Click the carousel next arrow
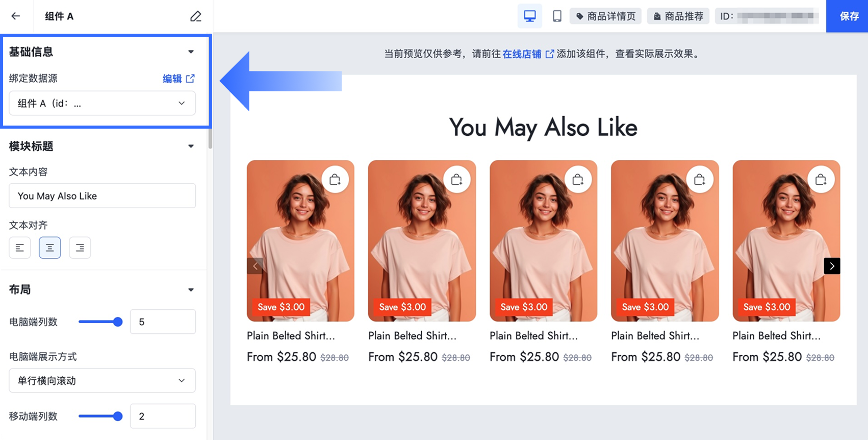 [832, 266]
